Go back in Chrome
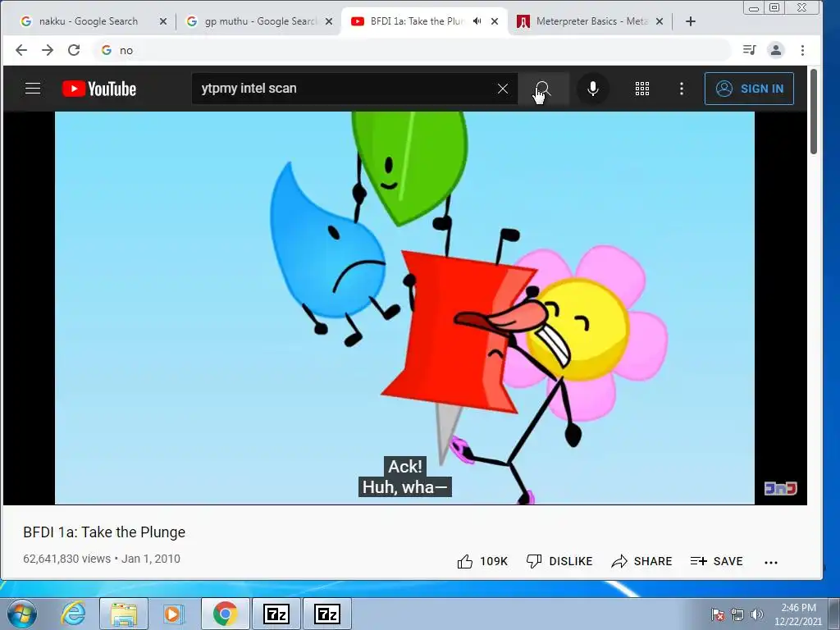The height and width of the screenshot is (630, 840). (21, 50)
